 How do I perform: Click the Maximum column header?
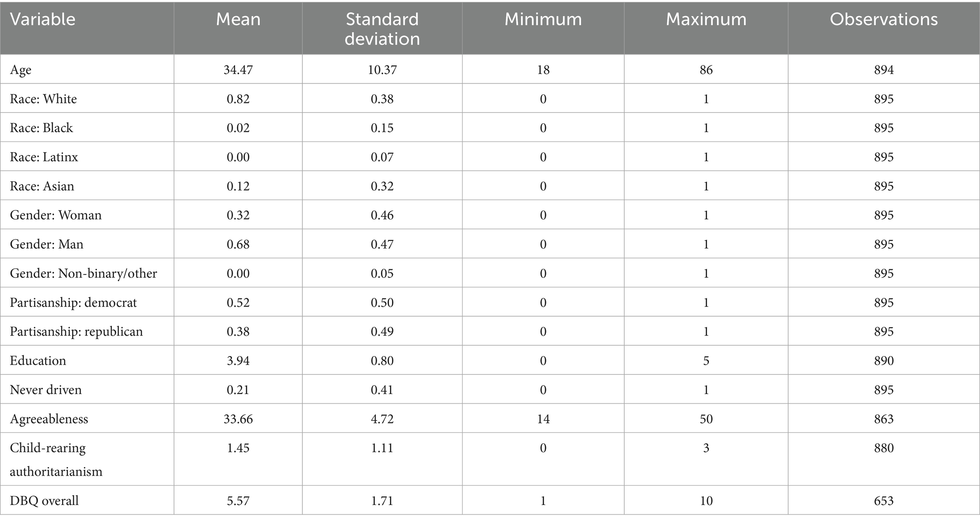coord(706,19)
